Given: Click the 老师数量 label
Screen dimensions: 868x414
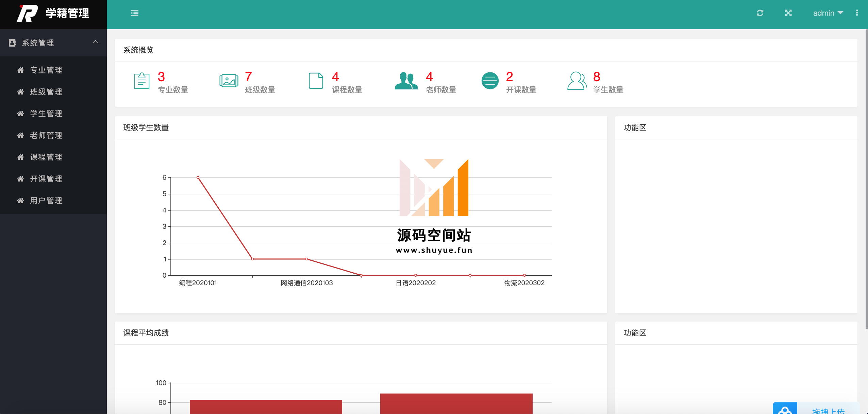Looking at the screenshot, I should pyautogui.click(x=441, y=90).
